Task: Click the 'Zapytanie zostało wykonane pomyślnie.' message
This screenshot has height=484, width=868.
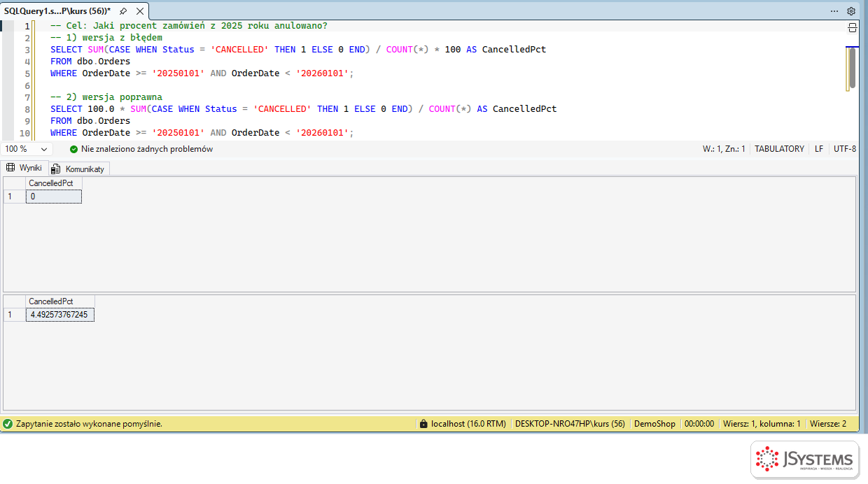Action: (x=89, y=424)
